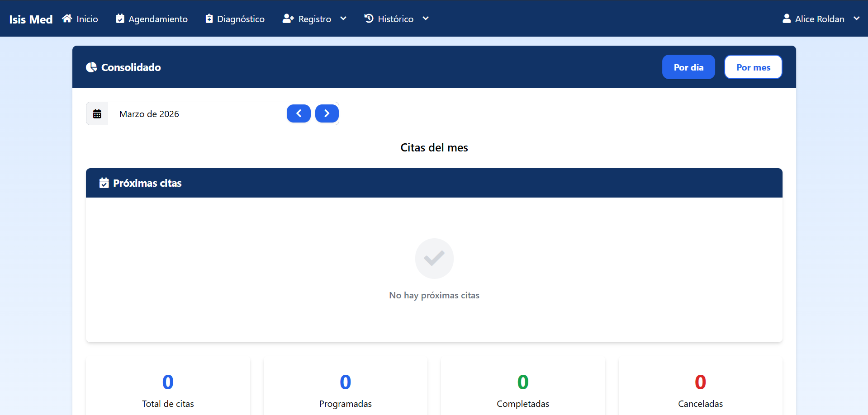Expand the Registro dropdown menu
This screenshot has height=415, width=868.
343,19
